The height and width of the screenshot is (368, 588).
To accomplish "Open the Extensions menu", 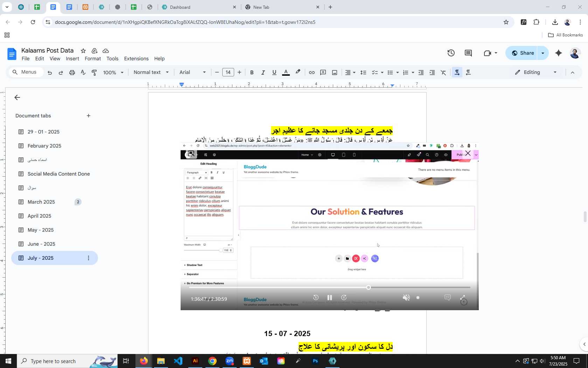I will click(x=136, y=59).
